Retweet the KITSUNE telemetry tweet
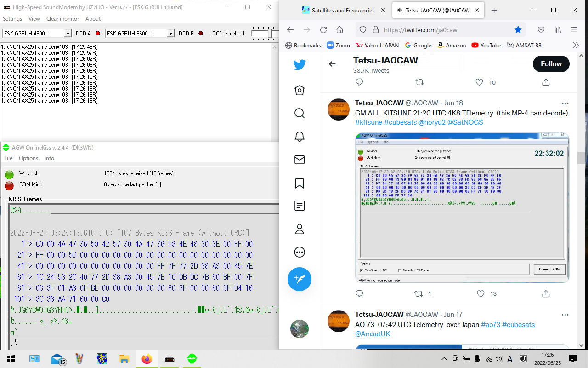 click(418, 293)
